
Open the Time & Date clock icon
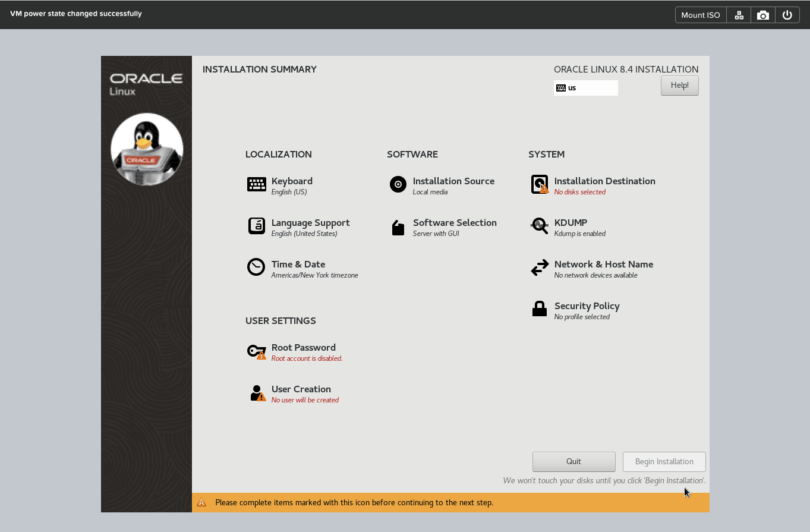pos(256,267)
